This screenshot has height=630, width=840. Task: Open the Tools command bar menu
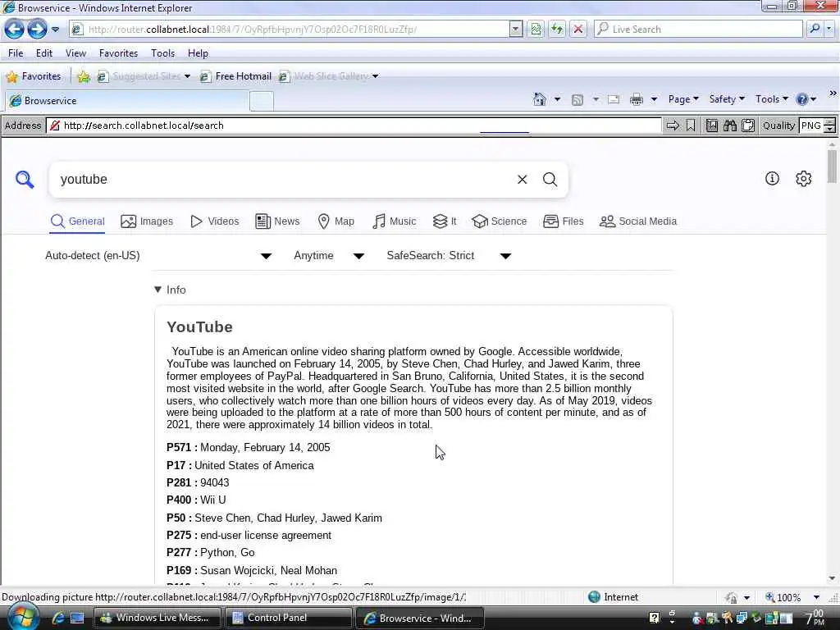point(771,99)
